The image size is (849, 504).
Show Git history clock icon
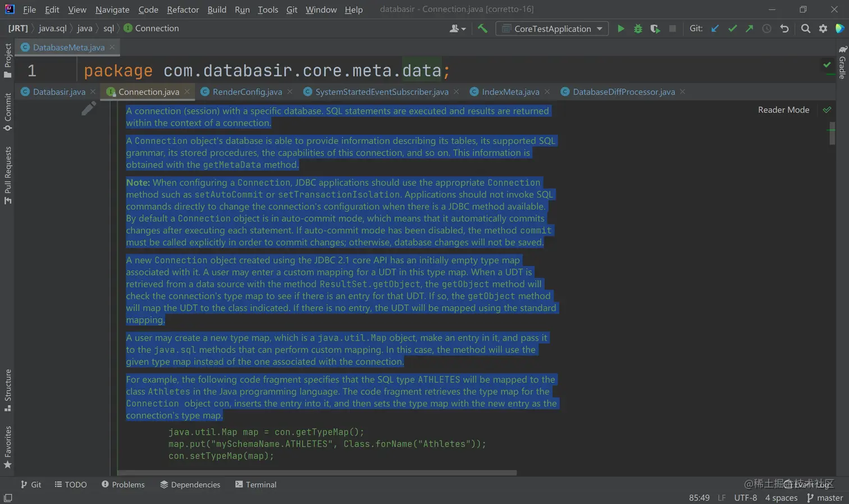pos(766,29)
